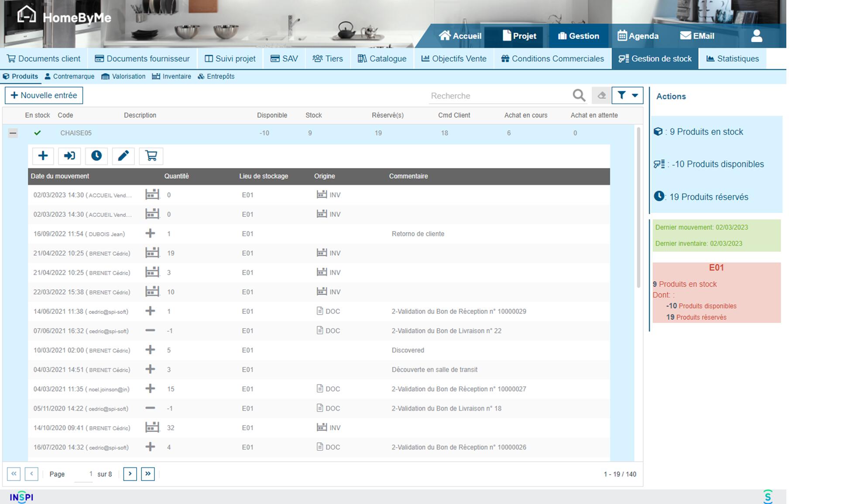Click the pencil edit icon for CHAISE05

coord(123,156)
